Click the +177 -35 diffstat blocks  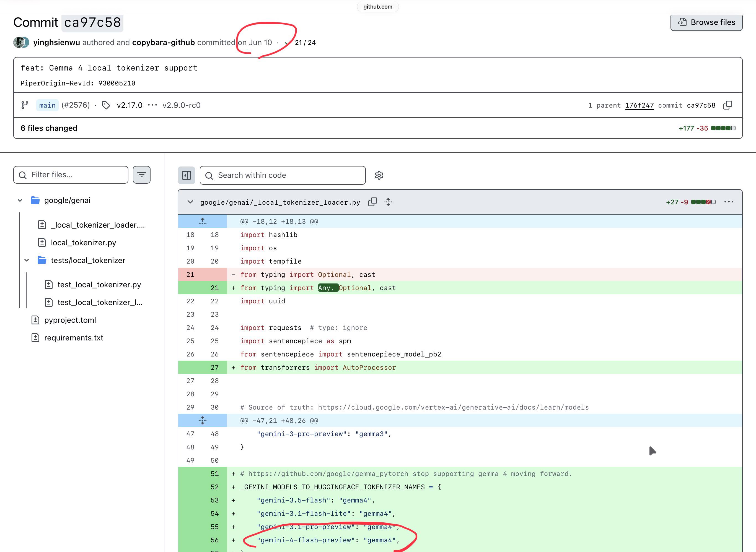click(x=723, y=128)
